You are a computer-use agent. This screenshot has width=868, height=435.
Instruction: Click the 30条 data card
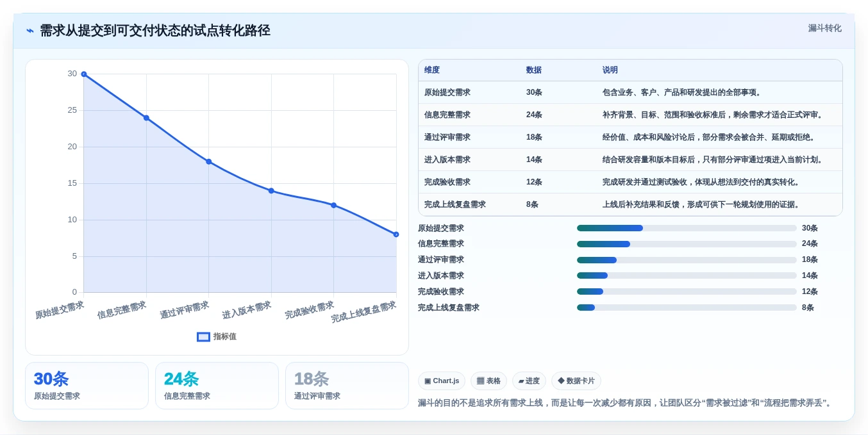coord(87,386)
